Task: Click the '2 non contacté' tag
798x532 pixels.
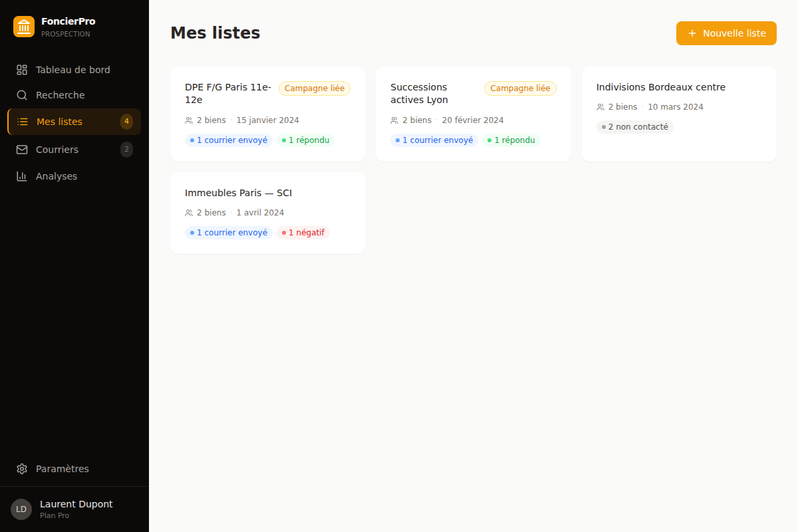Action: point(635,127)
